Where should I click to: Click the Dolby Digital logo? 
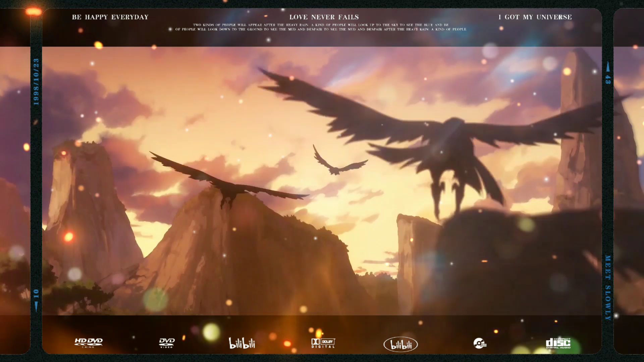323,343
